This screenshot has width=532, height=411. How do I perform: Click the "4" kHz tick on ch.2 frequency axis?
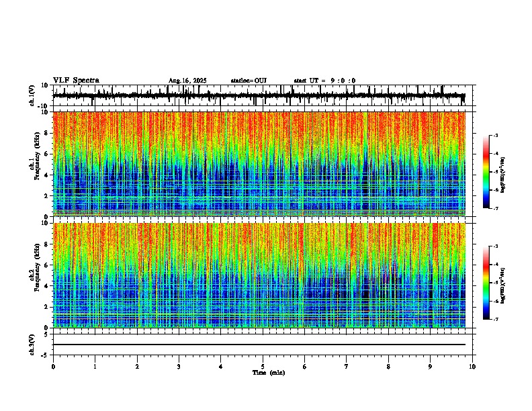click(46, 286)
